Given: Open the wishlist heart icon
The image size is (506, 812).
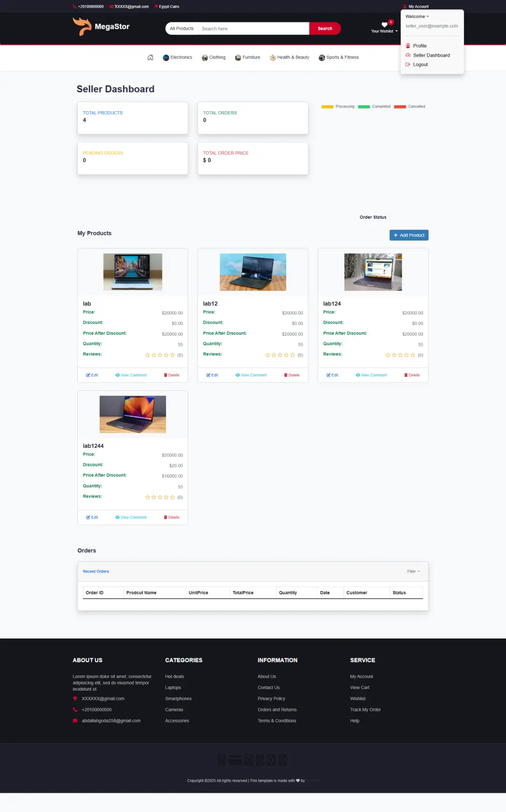Looking at the screenshot, I should coord(385,24).
